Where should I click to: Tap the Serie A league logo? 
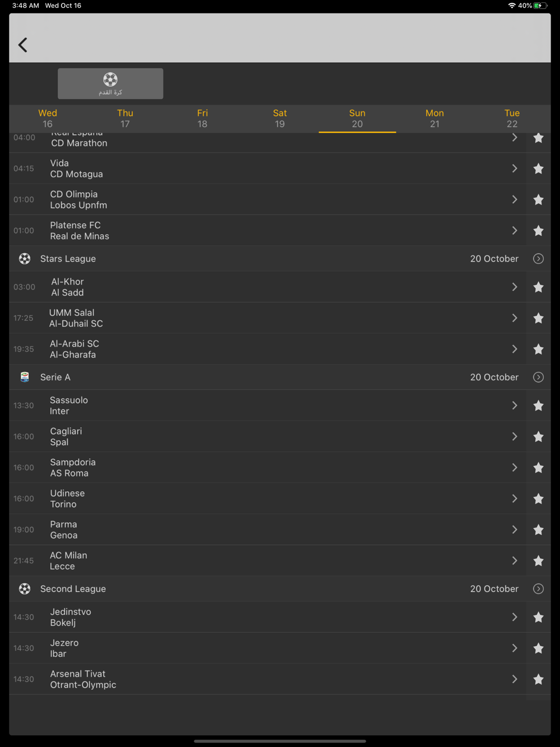(25, 377)
